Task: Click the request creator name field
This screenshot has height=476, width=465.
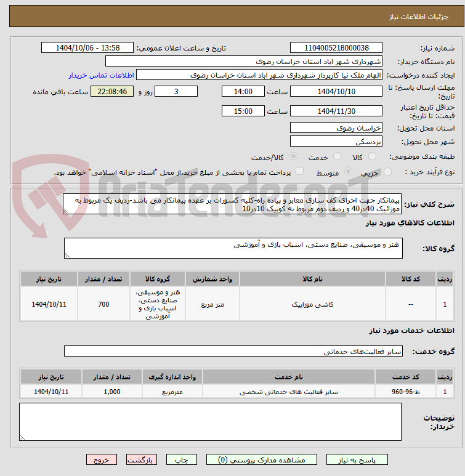Action: click(259, 75)
